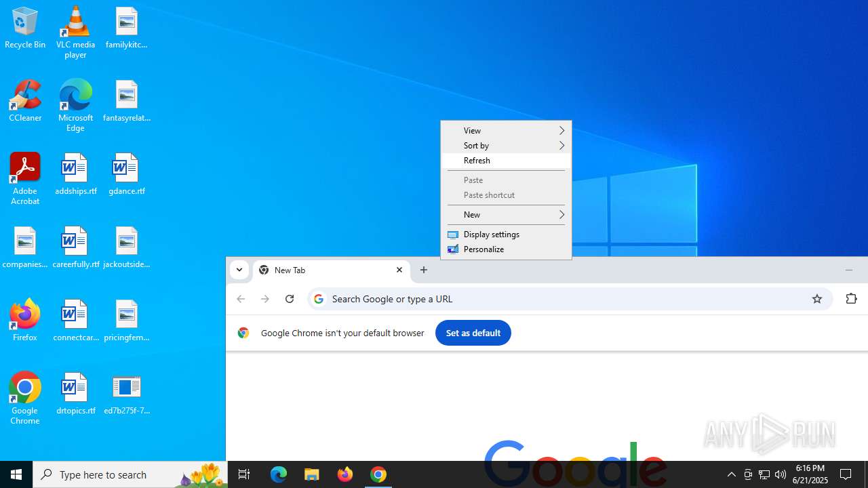Open Microsoft Edge from the taskbar
This screenshot has width=868, height=488.
tap(279, 474)
